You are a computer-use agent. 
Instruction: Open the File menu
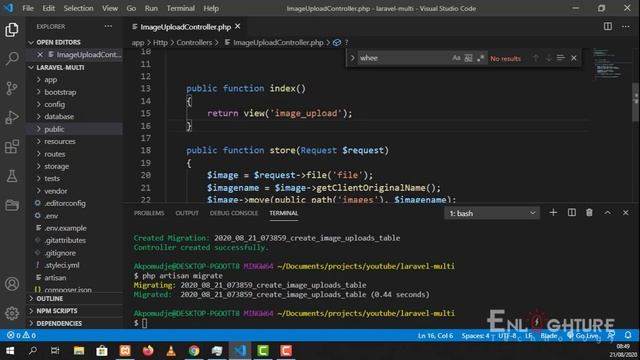pos(28,8)
